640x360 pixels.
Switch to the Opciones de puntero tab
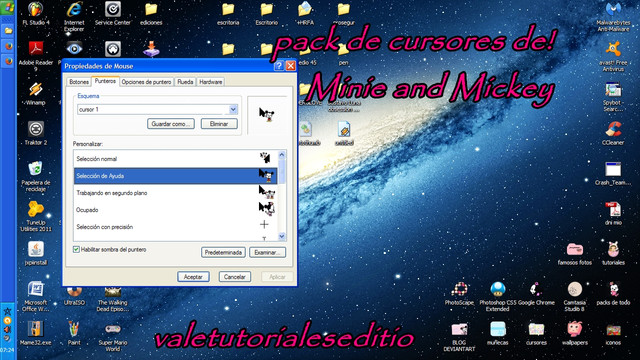coord(147,82)
